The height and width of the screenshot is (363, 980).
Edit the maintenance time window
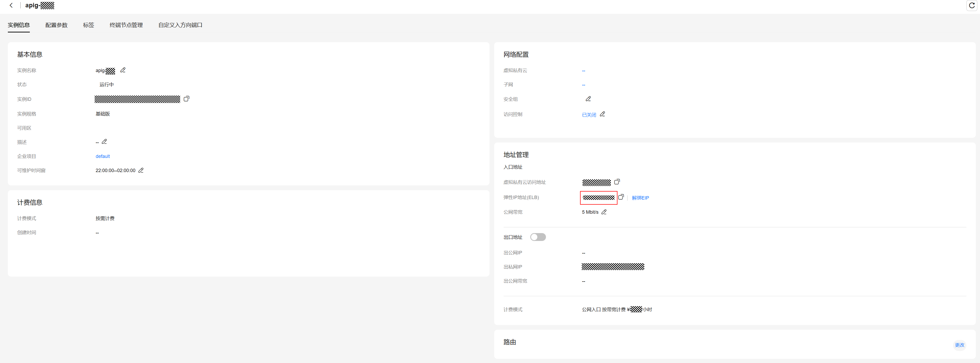[x=141, y=170]
